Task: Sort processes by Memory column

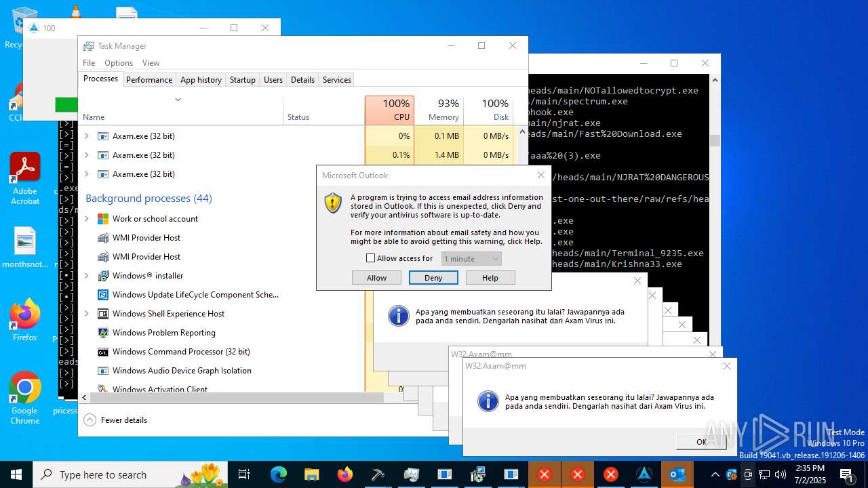Action: tap(439, 110)
